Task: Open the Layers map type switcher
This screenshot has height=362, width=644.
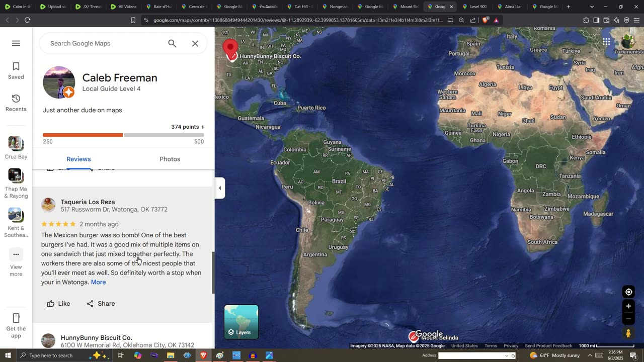Action: coord(242,322)
